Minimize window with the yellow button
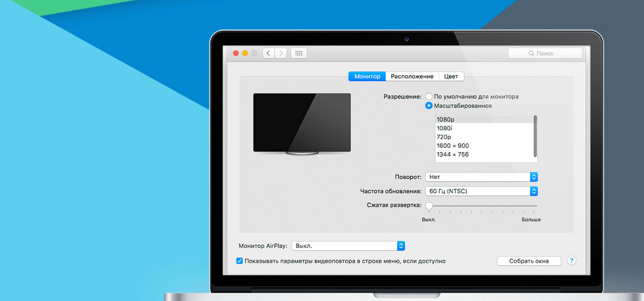 245,53
